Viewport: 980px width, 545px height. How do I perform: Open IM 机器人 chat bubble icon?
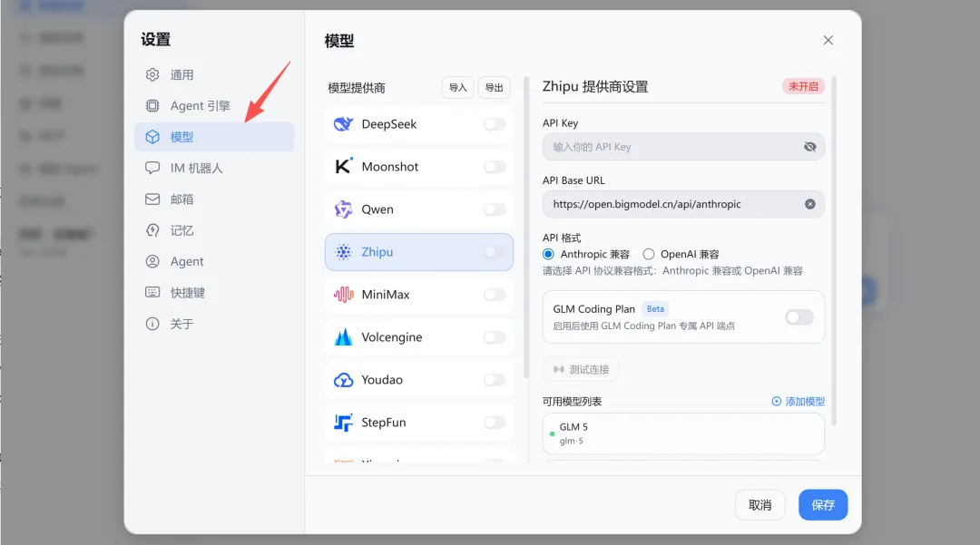click(152, 168)
